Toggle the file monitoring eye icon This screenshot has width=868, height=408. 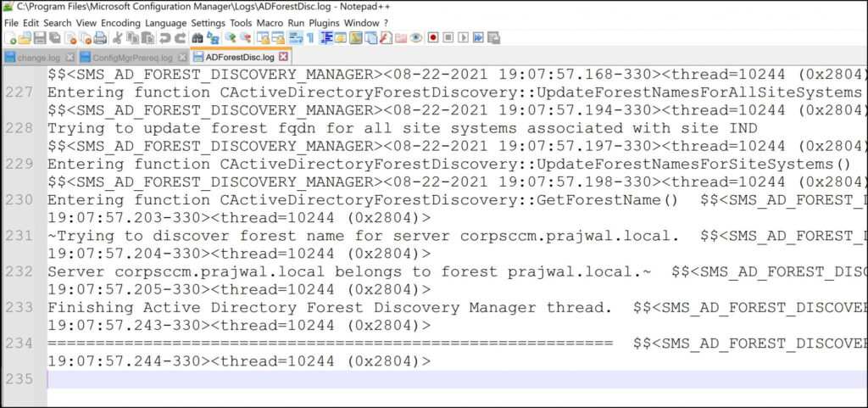point(415,38)
